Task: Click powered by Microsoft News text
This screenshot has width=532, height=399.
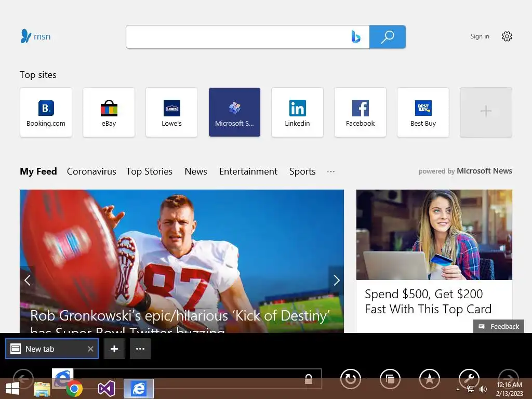Action: (465, 171)
